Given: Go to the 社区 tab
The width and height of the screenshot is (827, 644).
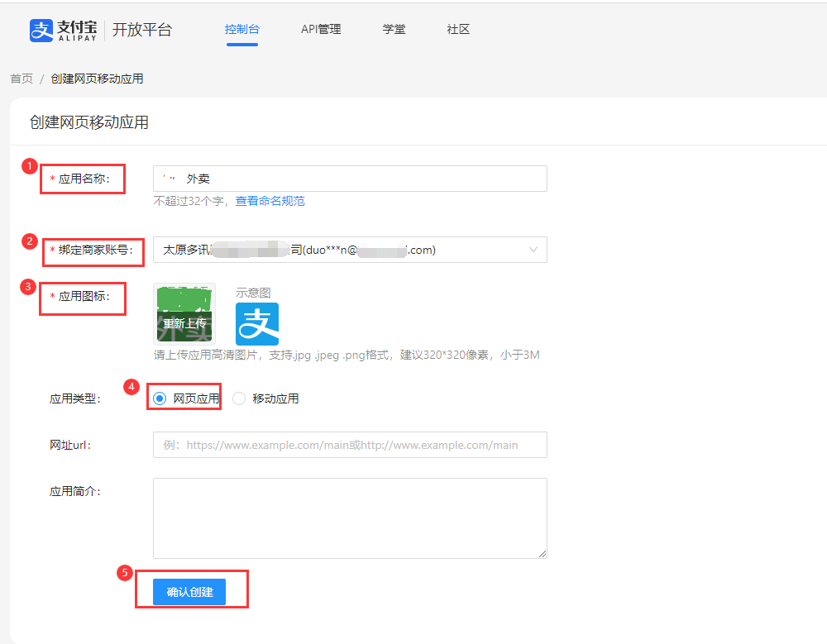Looking at the screenshot, I should coord(458,29).
